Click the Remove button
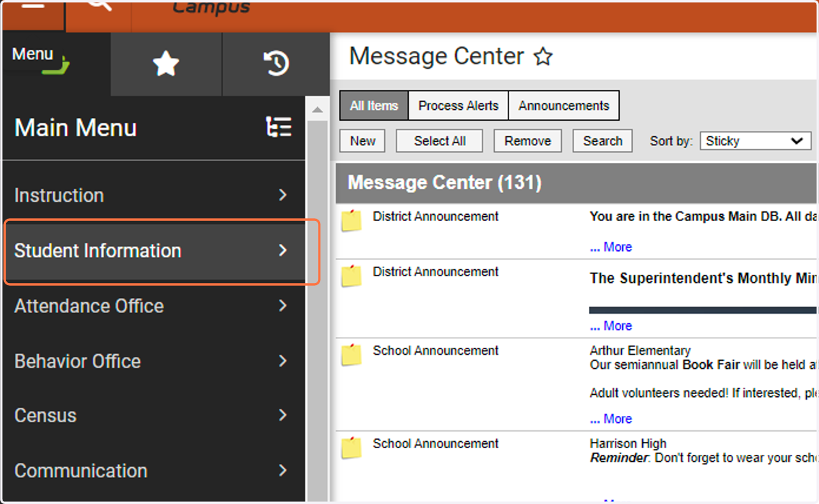The width and height of the screenshot is (819, 504). (x=528, y=141)
